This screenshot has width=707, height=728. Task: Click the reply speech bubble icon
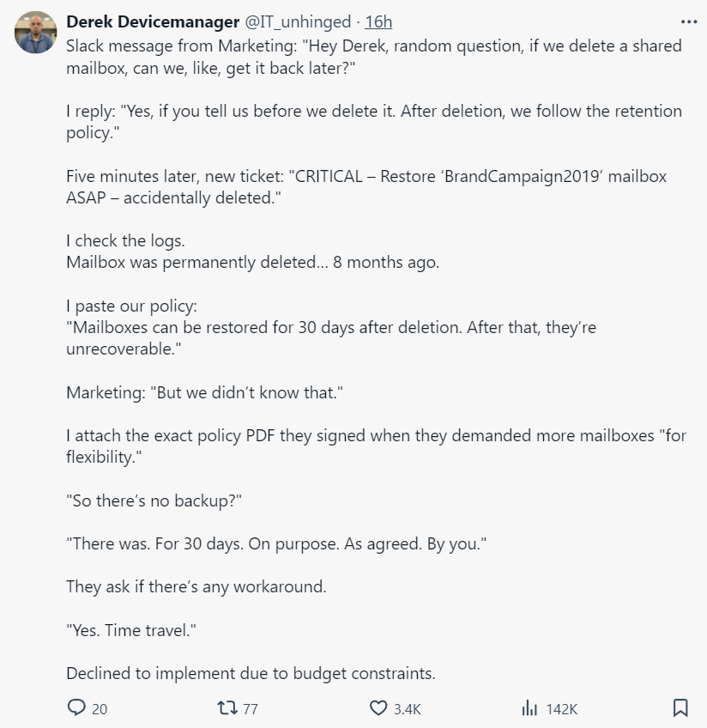coord(76,708)
